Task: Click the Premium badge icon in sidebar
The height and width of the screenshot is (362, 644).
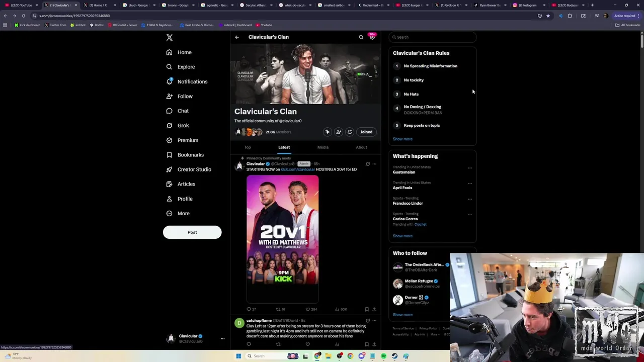Action: point(169,140)
